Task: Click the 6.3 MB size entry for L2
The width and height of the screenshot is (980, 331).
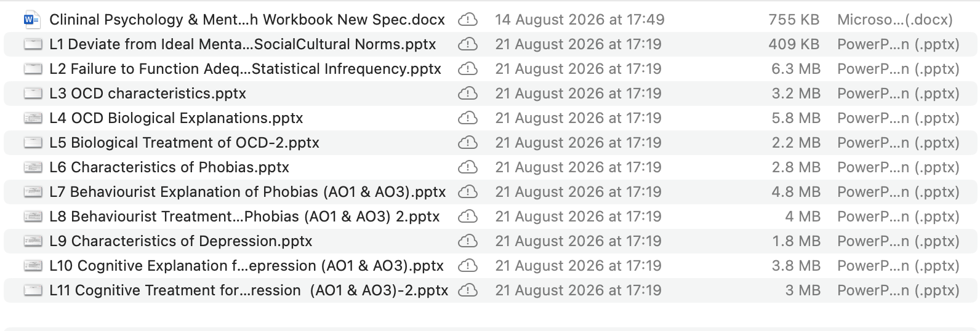Action: tap(795, 69)
